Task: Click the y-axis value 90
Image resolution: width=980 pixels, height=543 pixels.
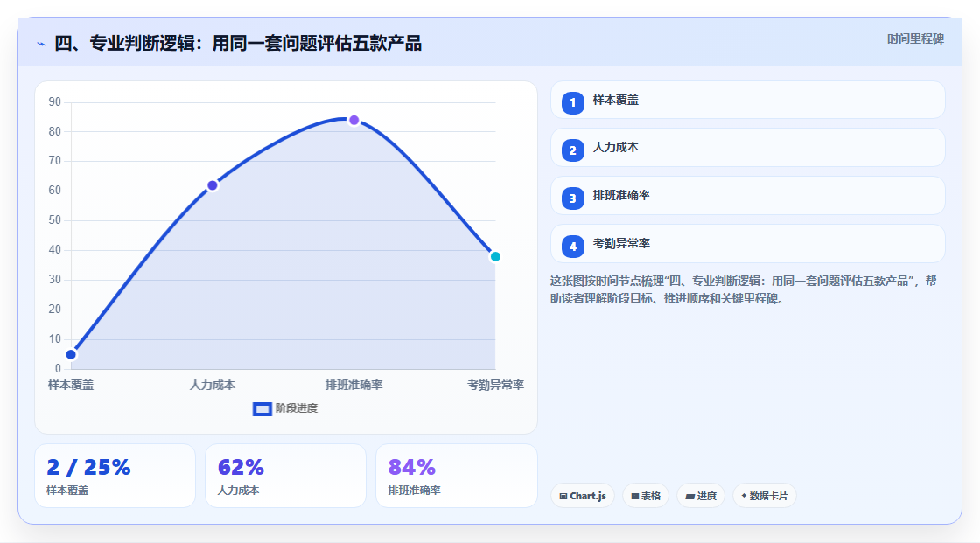Action: pos(55,101)
